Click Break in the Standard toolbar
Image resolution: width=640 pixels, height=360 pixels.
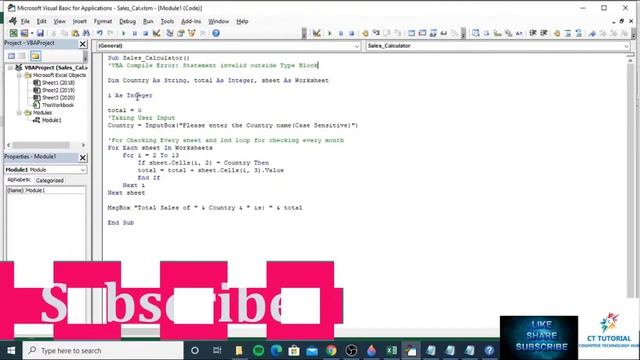(x=135, y=33)
